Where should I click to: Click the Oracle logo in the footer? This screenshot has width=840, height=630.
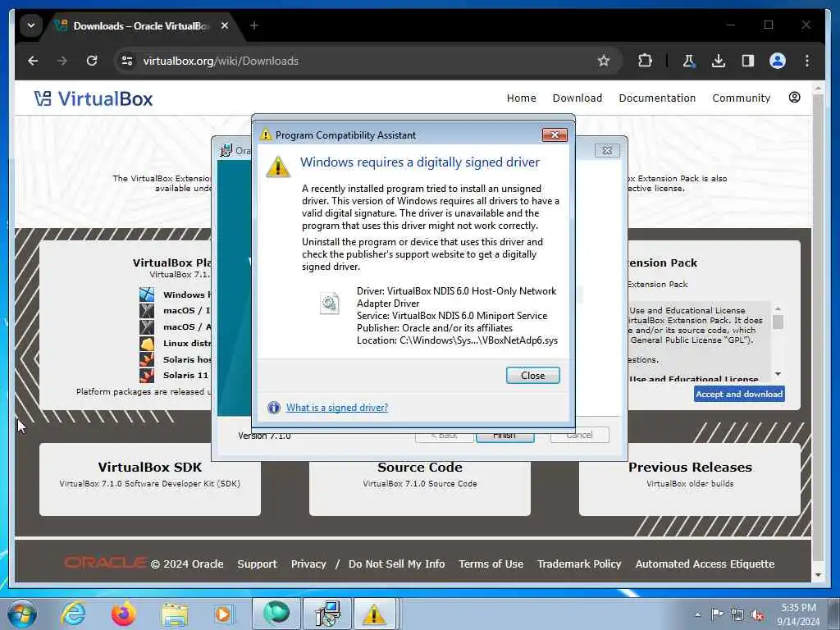coord(105,563)
